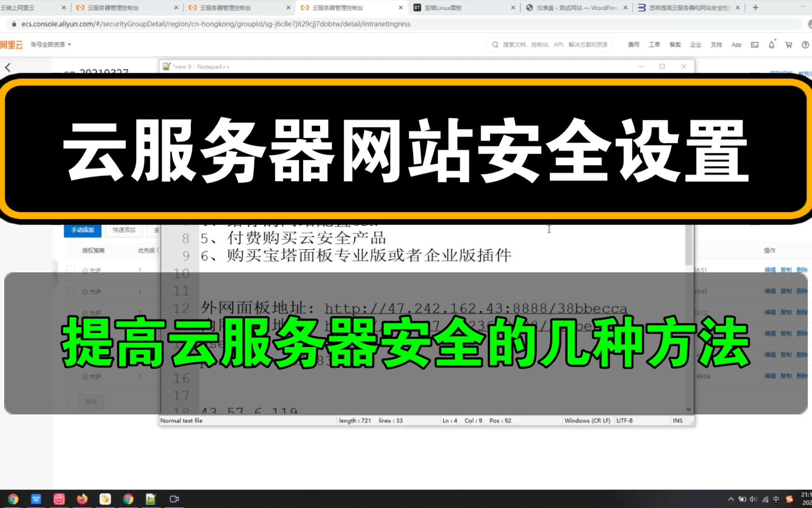Tick the checkbox of the 36:43 rule row

[x=70, y=291]
